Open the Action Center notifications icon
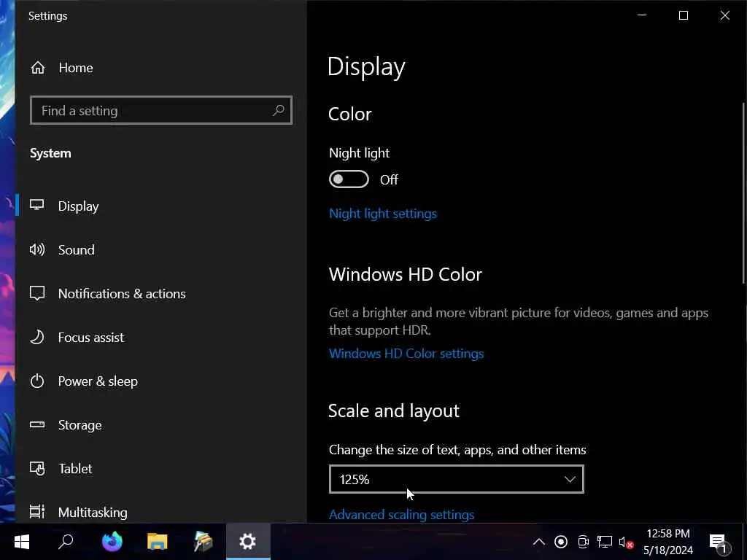This screenshot has height=560, width=747. coord(719,542)
